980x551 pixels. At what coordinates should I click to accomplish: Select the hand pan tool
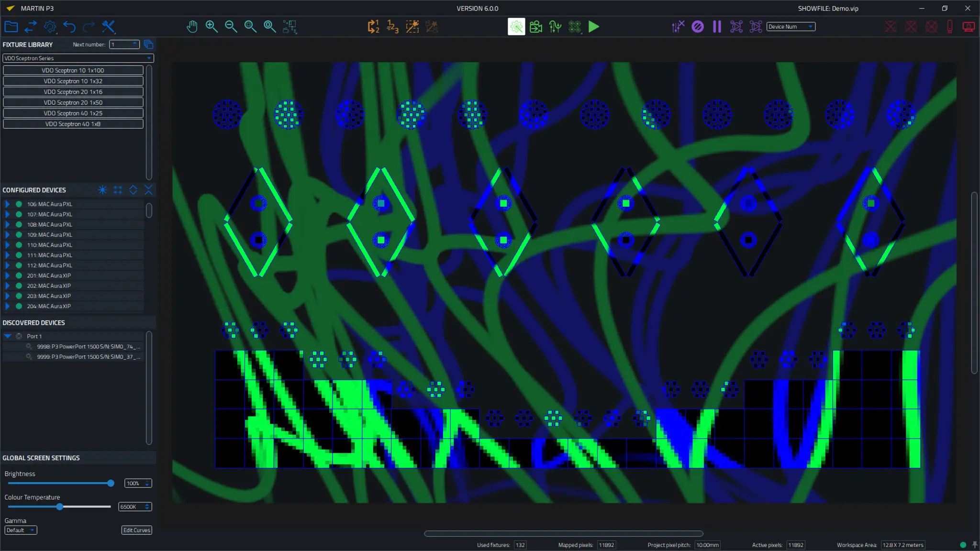click(x=192, y=27)
